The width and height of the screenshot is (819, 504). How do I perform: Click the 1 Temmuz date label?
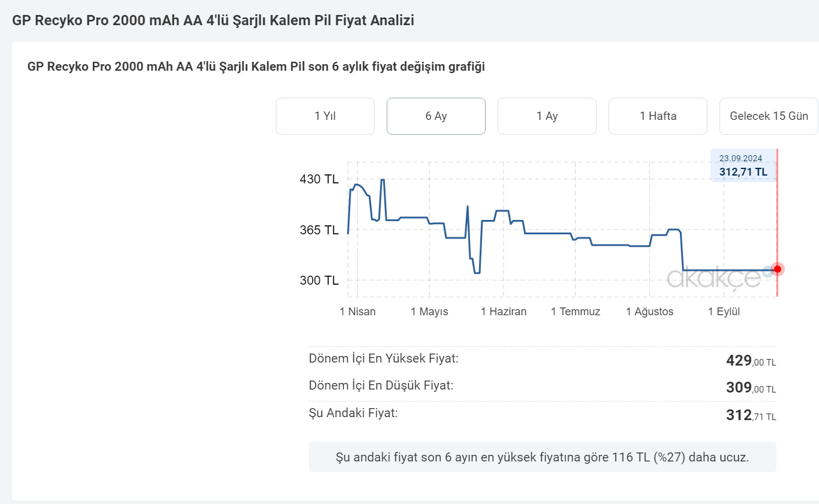[576, 312]
